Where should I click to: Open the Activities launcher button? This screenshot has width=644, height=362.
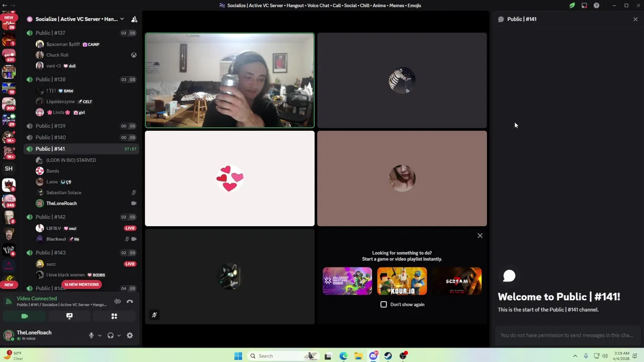114,316
